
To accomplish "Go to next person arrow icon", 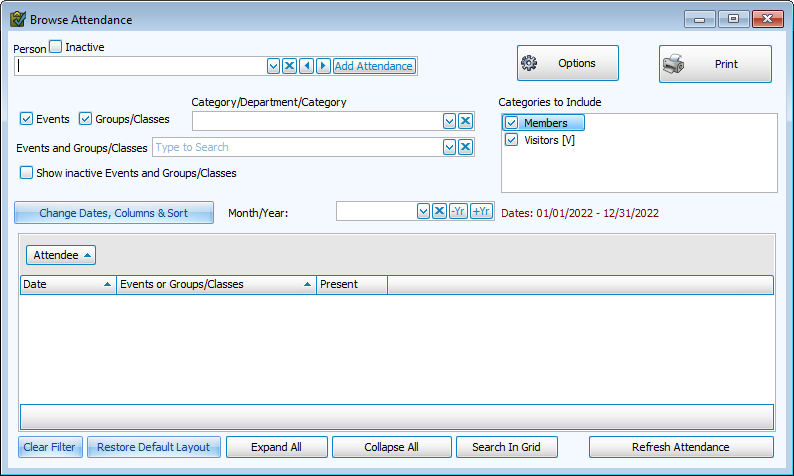I will pyautogui.click(x=323, y=66).
